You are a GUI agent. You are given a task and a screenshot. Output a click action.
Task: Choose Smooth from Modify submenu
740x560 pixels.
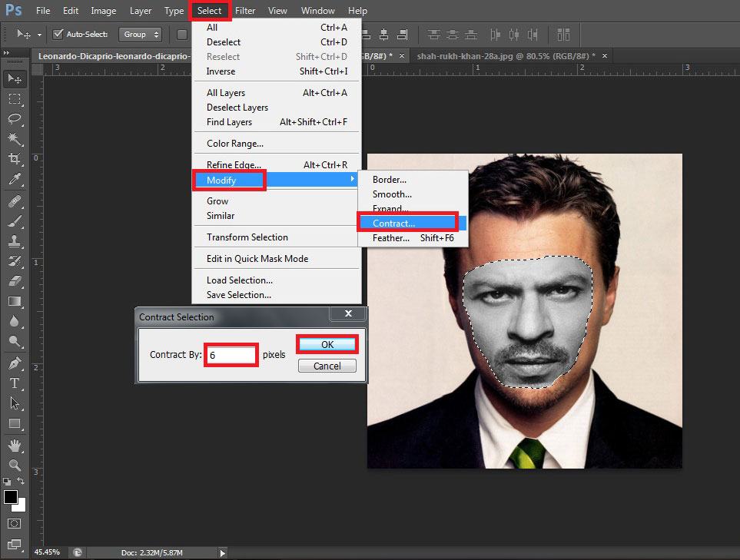tap(413, 194)
